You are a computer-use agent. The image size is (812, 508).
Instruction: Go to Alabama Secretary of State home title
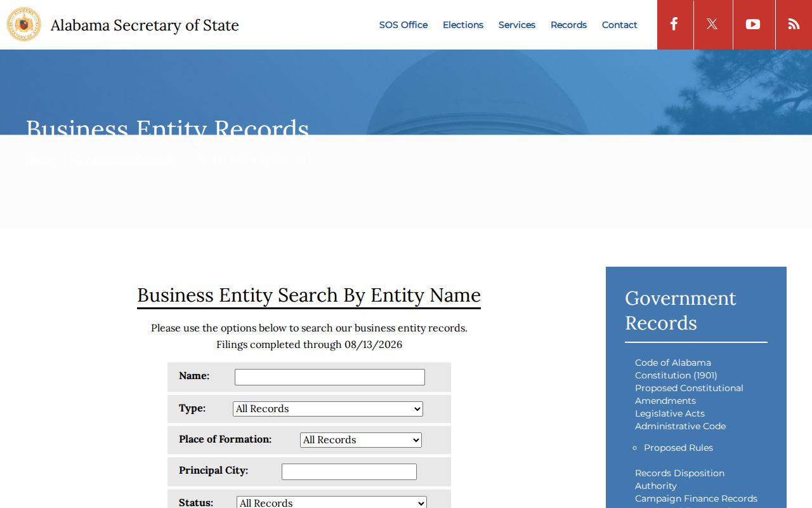[x=145, y=25]
